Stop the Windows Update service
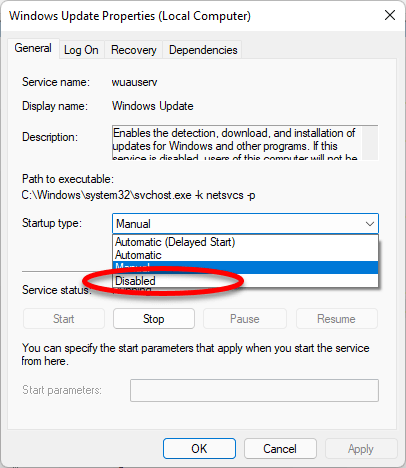The width and height of the screenshot is (406, 468). tap(154, 319)
